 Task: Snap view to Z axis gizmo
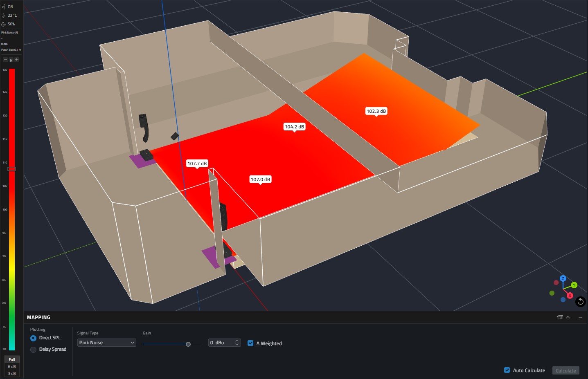563,278
